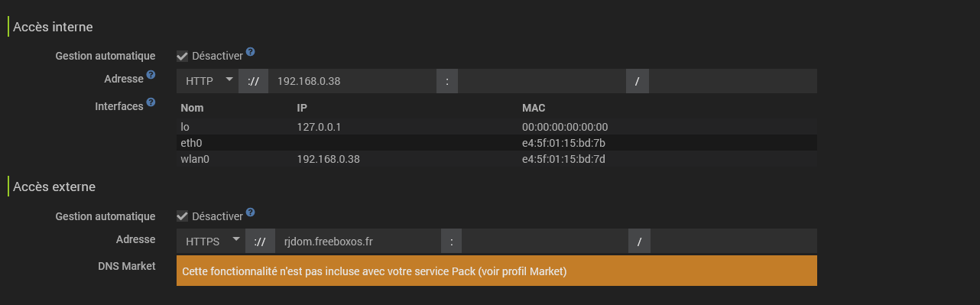
Task: Click the internal port field after colon
Action: coord(542,81)
